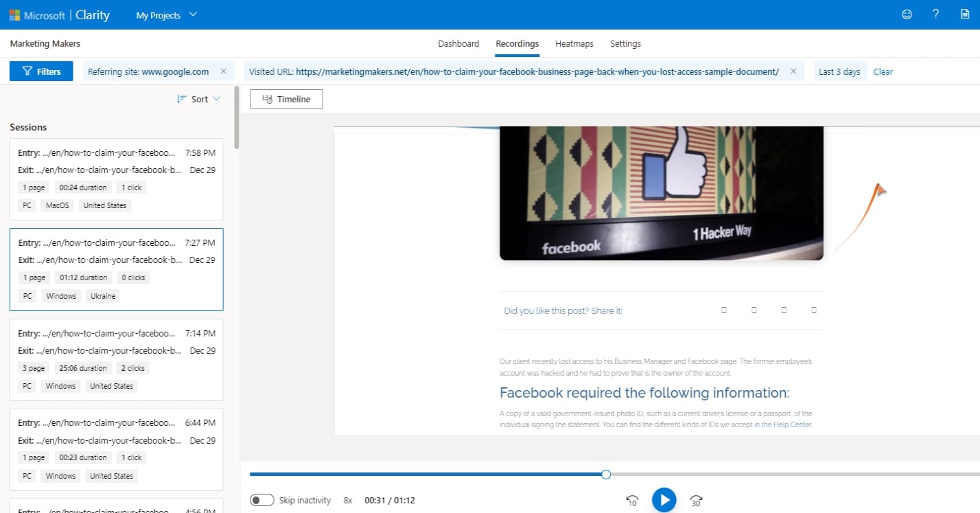Select the 7:27 PM Ukraine session
Viewport: 980px width, 513px height.
[117, 269]
